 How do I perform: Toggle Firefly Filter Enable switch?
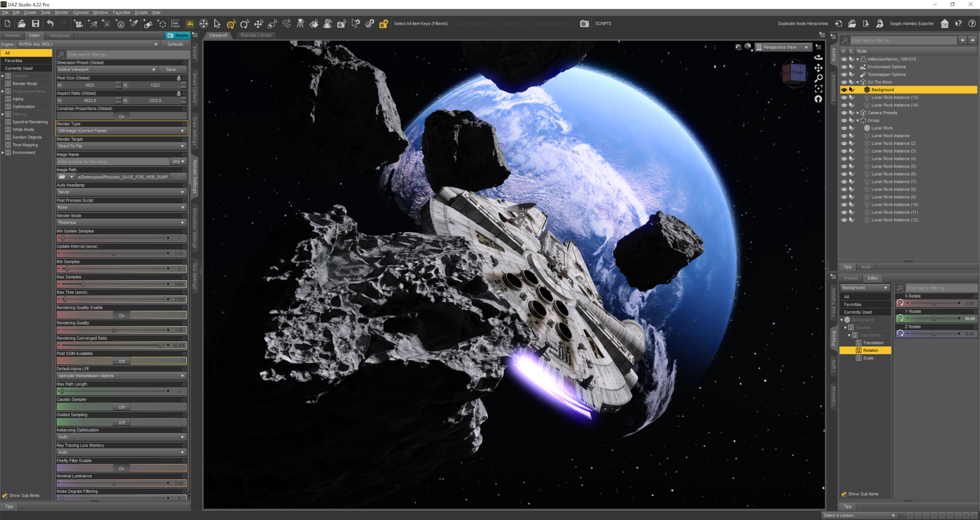click(x=121, y=468)
